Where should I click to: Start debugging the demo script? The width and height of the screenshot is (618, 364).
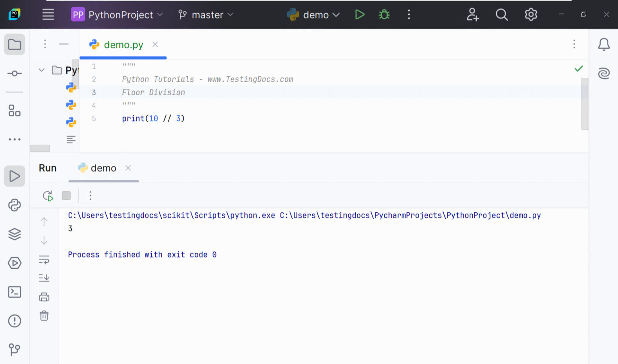pos(384,14)
